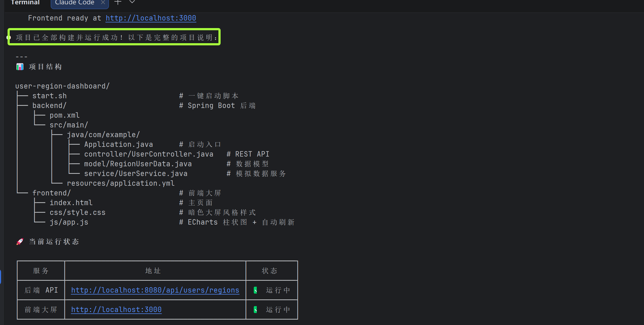Click 运行中 status in 后端 API row
644x325 pixels.
(x=278, y=290)
